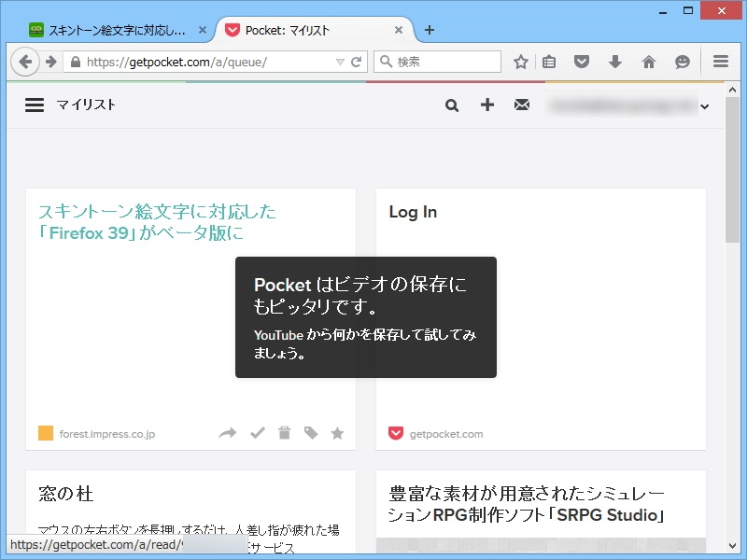Viewport: 747px width, 560px height.
Task: Archive the article using the checkmark
Action: click(259, 432)
